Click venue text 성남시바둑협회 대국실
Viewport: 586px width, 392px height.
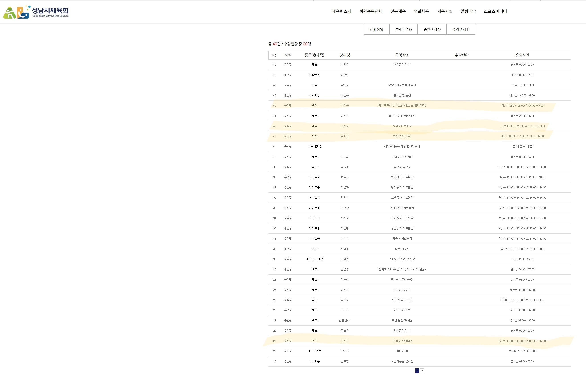(x=402, y=85)
